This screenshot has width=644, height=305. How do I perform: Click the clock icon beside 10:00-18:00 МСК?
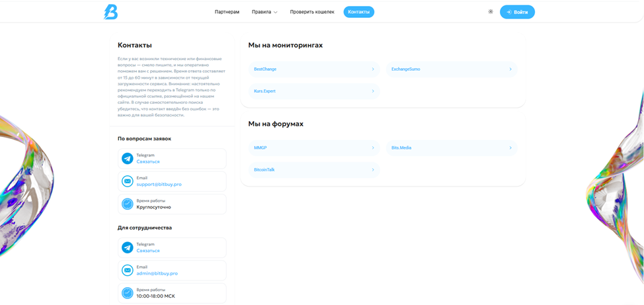click(x=128, y=293)
